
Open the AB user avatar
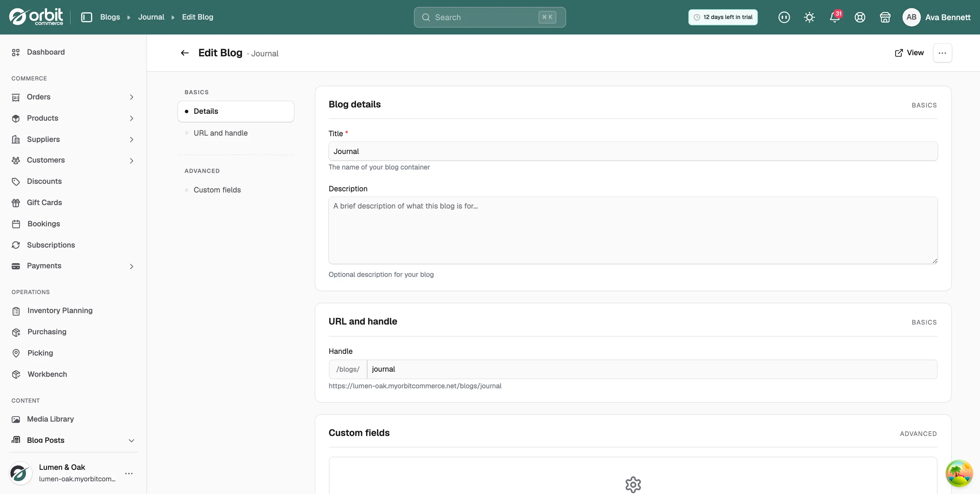tap(911, 17)
